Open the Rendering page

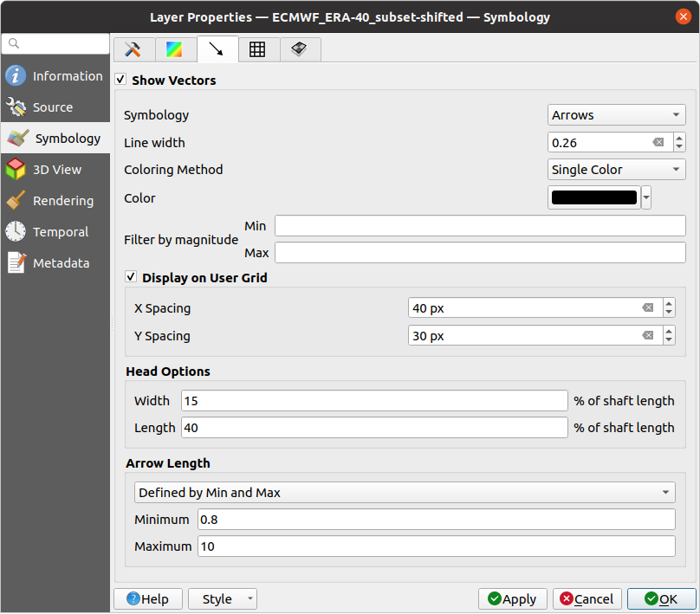pos(62,201)
